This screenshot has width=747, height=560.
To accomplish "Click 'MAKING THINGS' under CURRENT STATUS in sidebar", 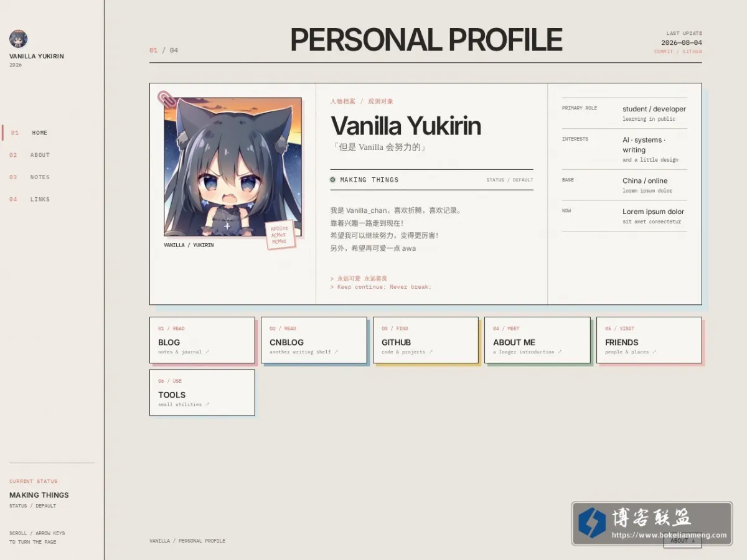I will point(39,495).
